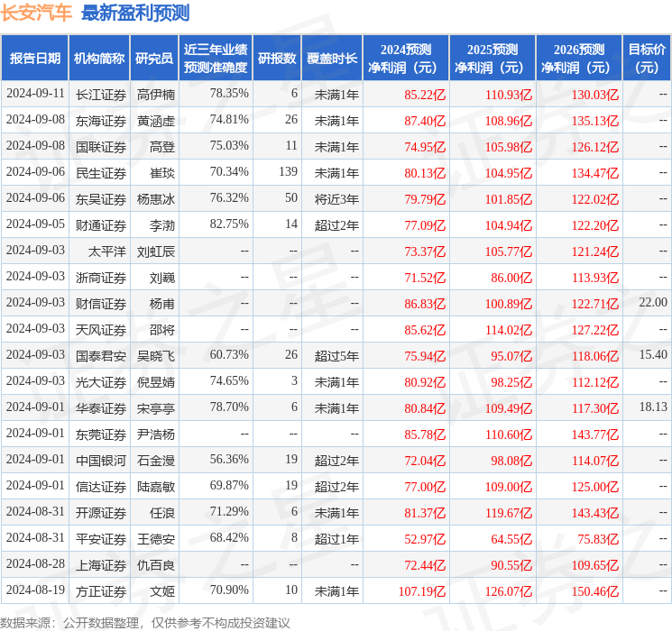This screenshot has height=631, width=672.
Task: Click the 2024预测净利润 header
Action: pyautogui.click(x=406, y=58)
